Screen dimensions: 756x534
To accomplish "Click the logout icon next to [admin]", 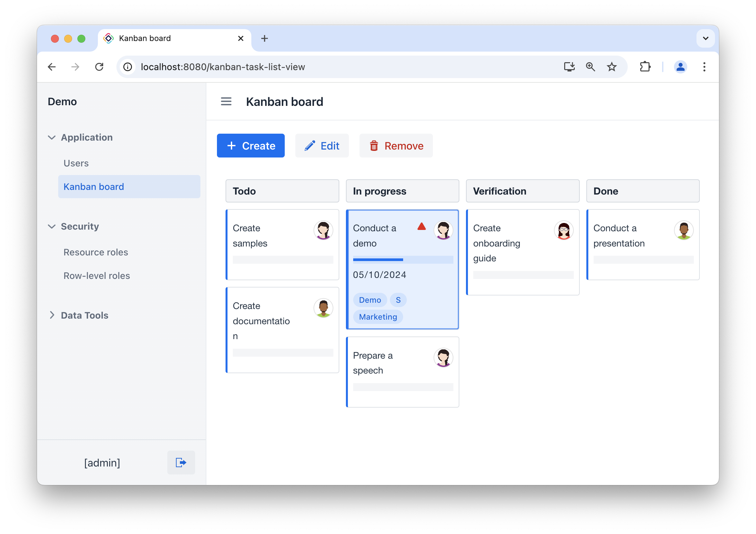I will click(x=181, y=463).
